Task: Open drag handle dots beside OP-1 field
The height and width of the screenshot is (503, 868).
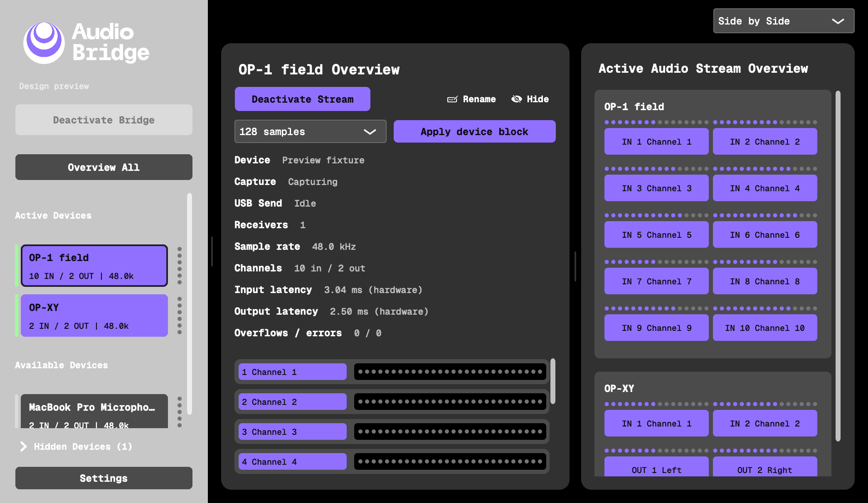Action: coord(180,266)
